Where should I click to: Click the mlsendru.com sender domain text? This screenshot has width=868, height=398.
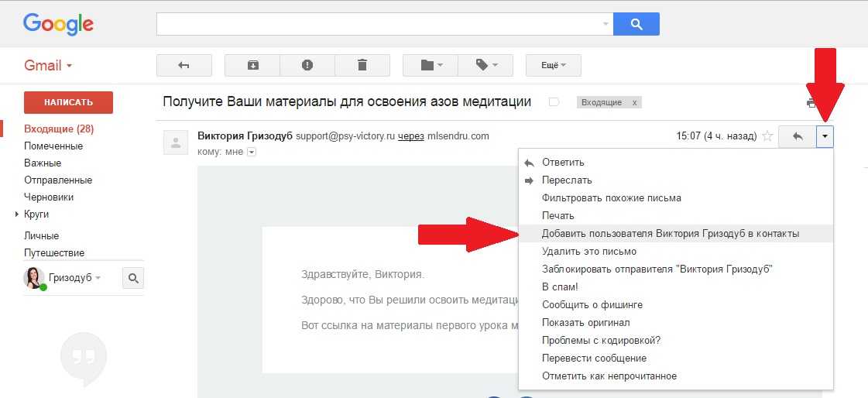tap(458, 136)
